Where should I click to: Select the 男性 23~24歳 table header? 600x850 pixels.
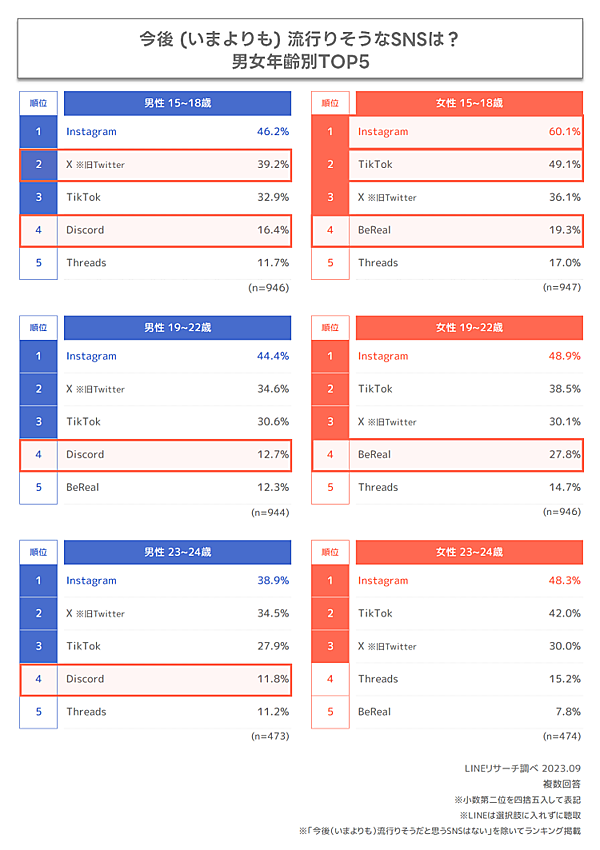coord(177,552)
